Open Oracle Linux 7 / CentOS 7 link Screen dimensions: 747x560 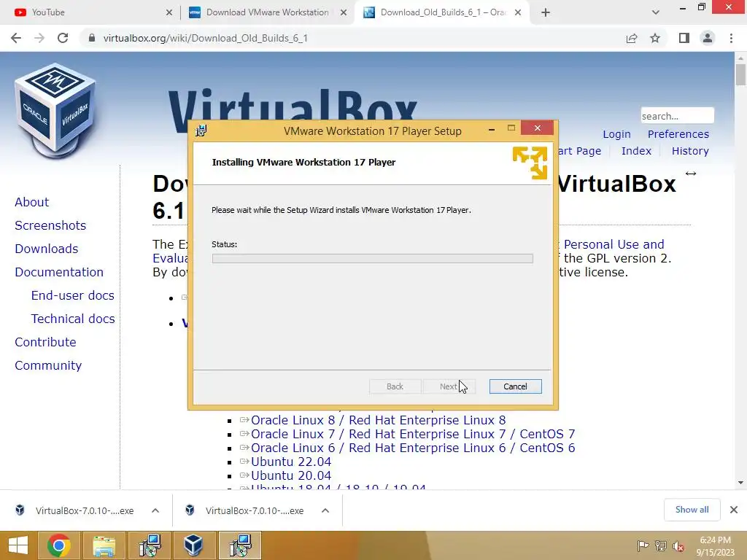[x=413, y=434]
